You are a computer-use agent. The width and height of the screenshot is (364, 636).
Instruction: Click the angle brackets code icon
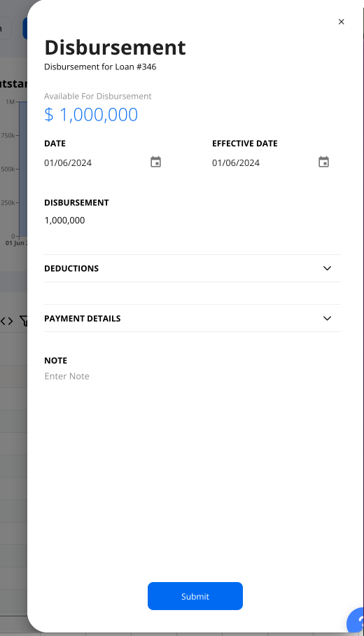(x=6, y=322)
